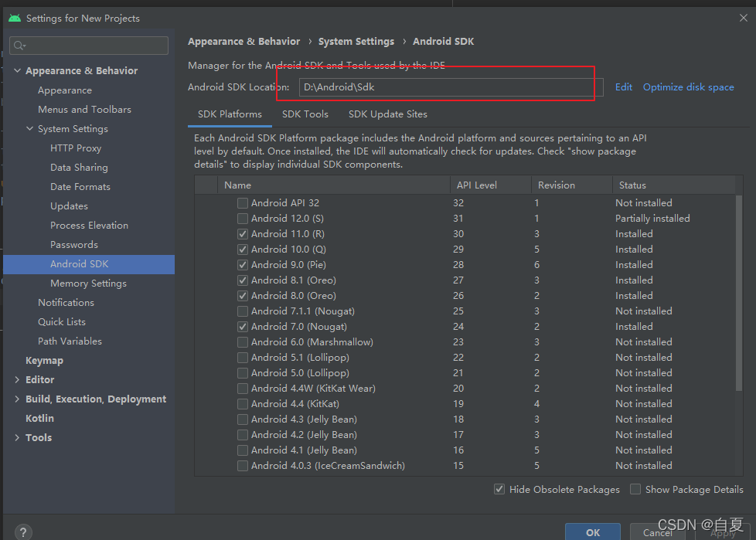The image size is (756, 540).
Task: Click the Android SDK Location field
Action: (451, 87)
